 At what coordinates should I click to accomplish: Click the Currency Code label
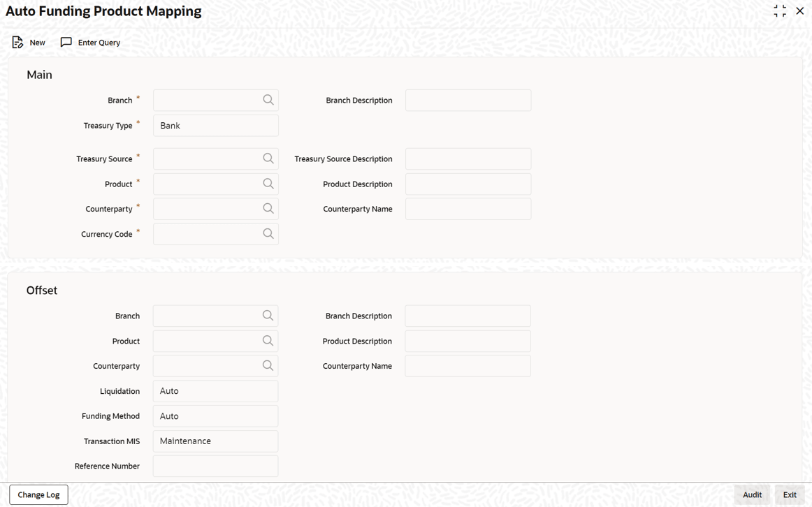pos(107,235)
